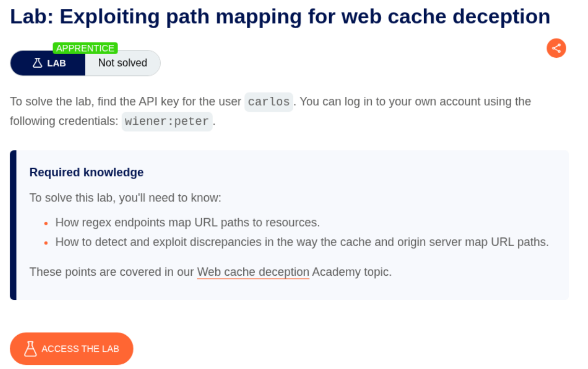Click the 'To solve the lab' description paragraph
The width and height of the screenshot is (588, 369).
pyautogui.click(x=125, y=101)
